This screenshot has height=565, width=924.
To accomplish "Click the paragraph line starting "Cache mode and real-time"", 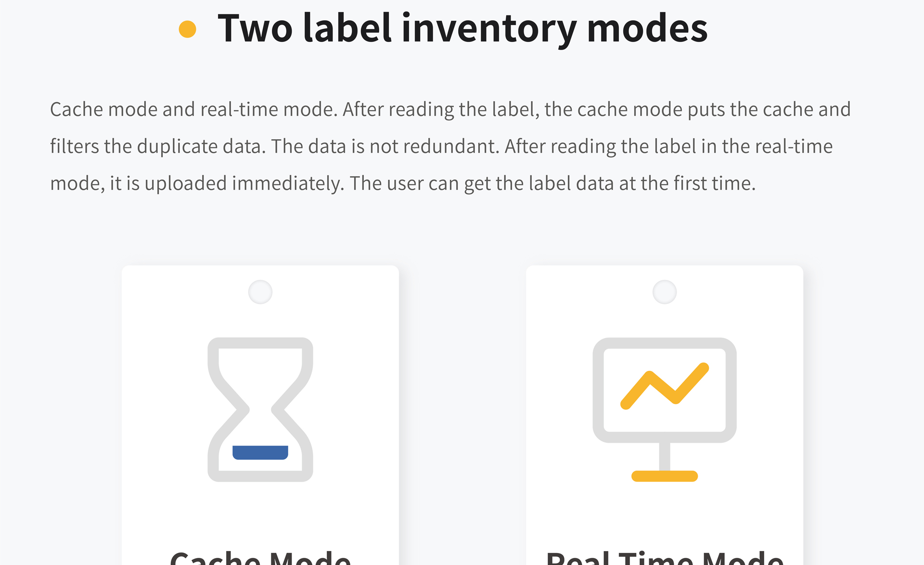I will pos(450,109).
